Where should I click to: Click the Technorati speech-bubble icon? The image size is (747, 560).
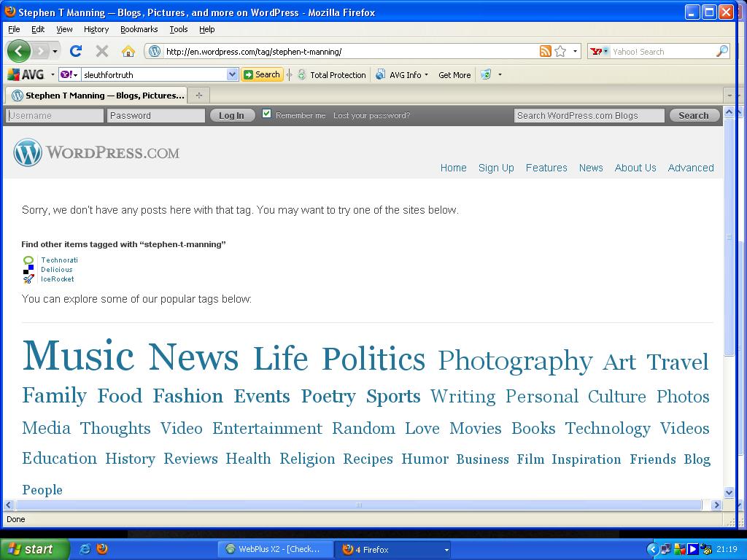(x=28, y=260)
